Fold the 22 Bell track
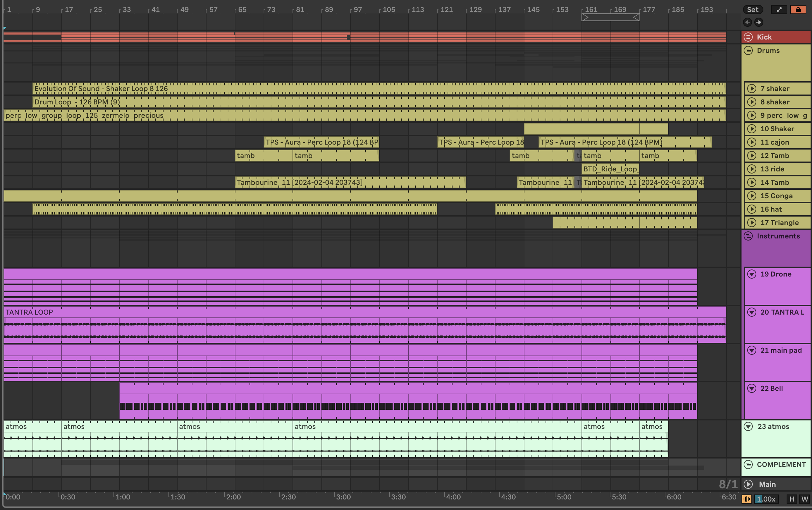812x510 pixels. [752, 388]
